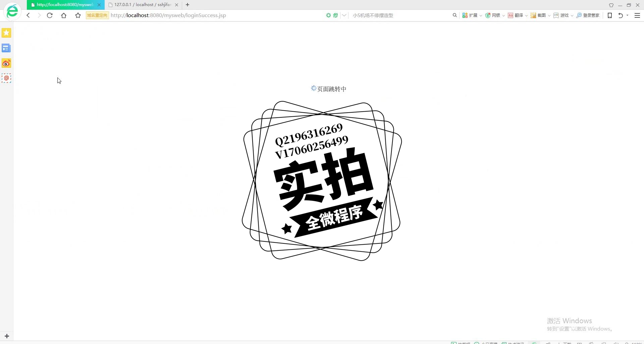Click the 截图 screenshot button
The width and height of the screenshot is (644, 344).
[538, 15]
